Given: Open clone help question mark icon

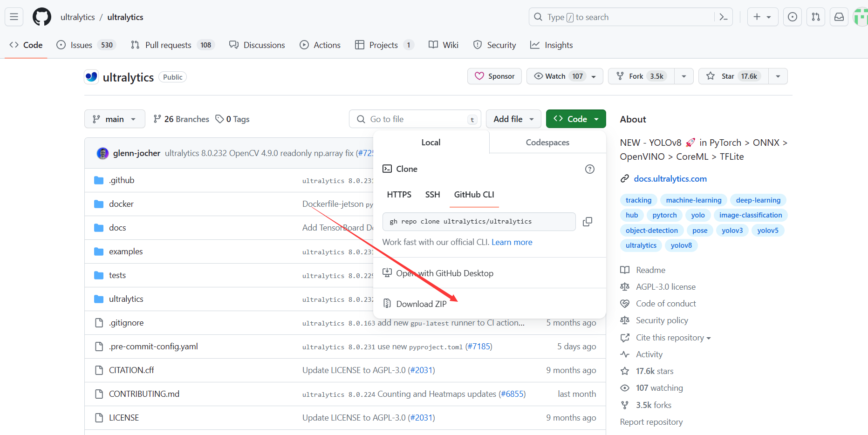Looking at the screenshot, I should point(590,169).
